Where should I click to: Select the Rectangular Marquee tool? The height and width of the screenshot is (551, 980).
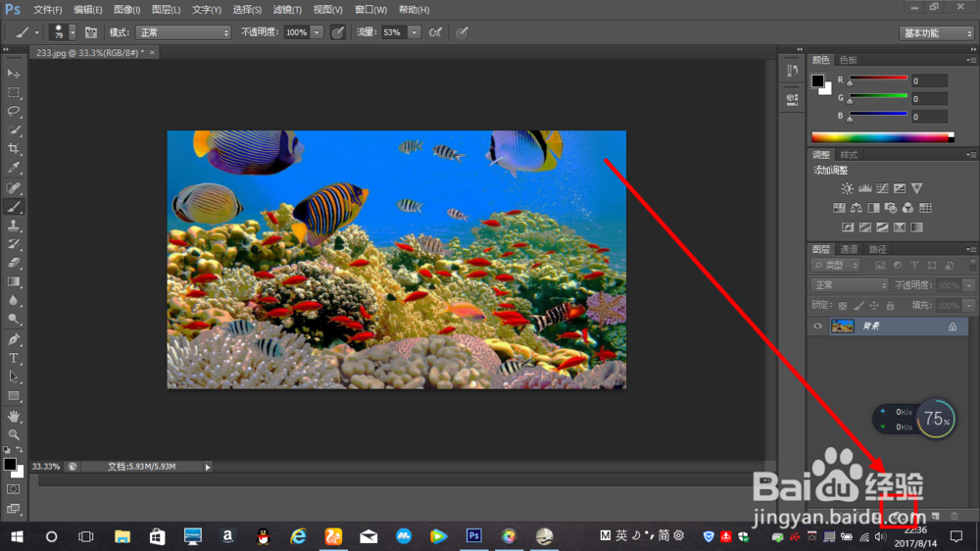pyautogui.click(x=13, y=92)
